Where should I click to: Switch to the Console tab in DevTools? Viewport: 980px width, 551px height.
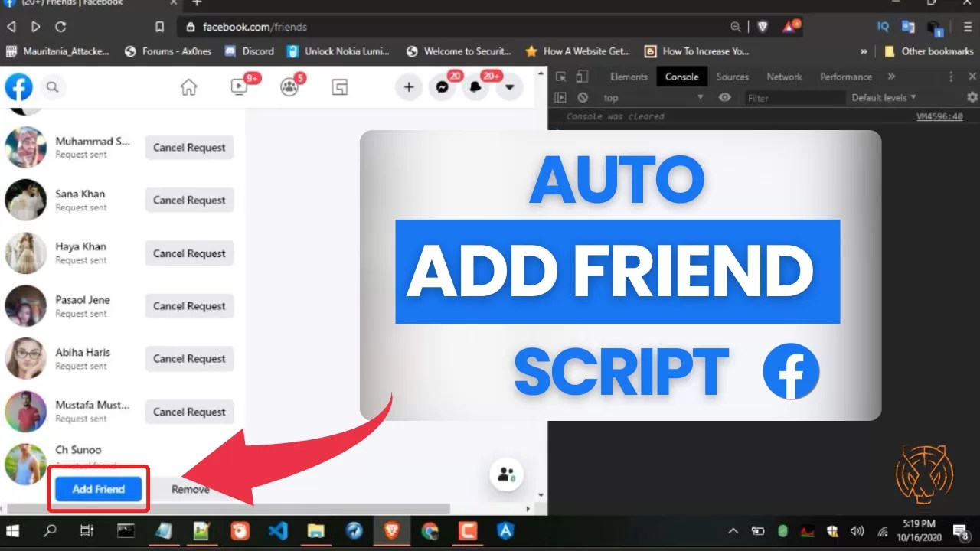point(682,77)
